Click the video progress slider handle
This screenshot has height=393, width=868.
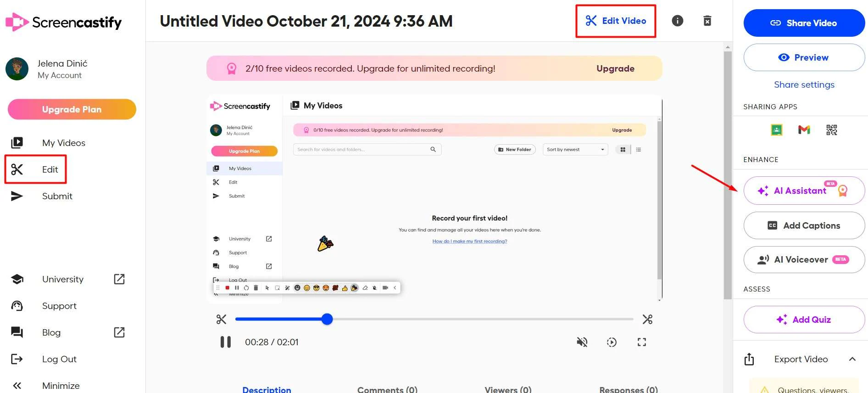[327, 319]
